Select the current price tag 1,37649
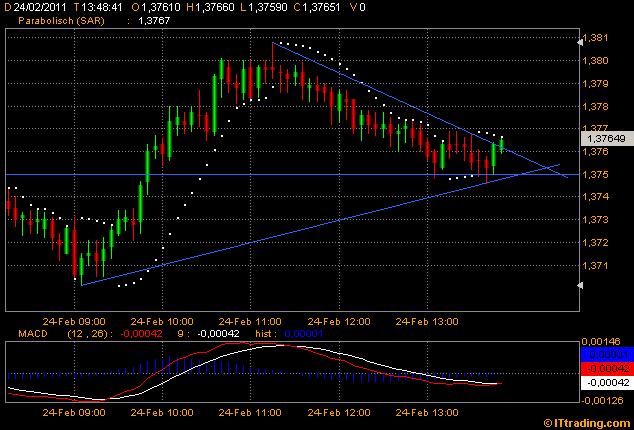 tap(607, 139)
